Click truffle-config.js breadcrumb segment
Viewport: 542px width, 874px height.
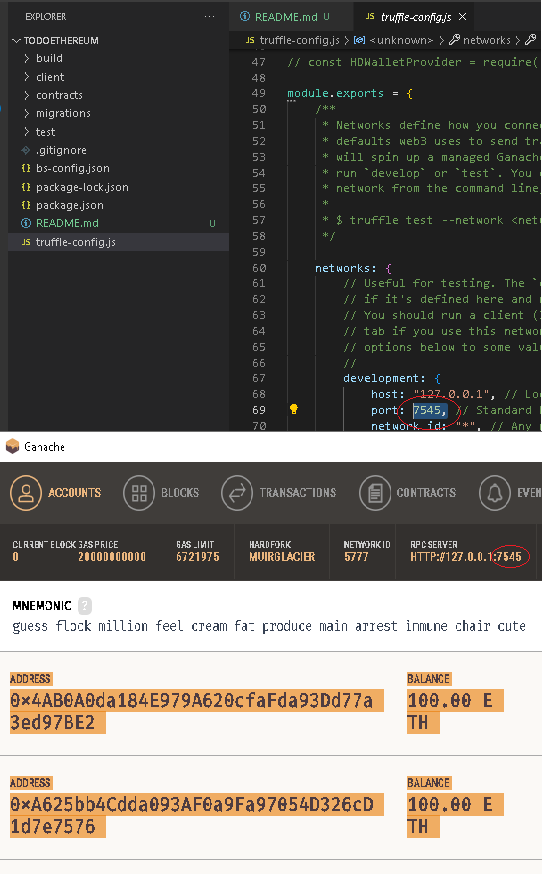[299, 40]
